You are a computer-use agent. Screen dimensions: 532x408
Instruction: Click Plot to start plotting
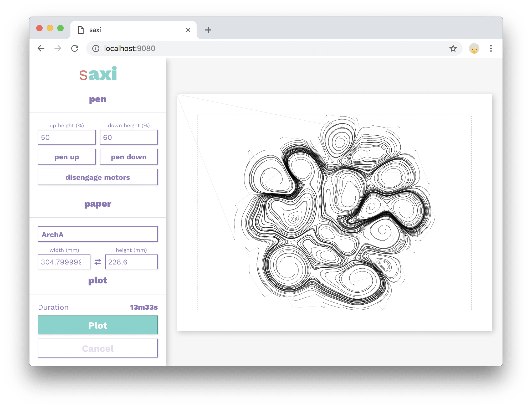point(98,325)
